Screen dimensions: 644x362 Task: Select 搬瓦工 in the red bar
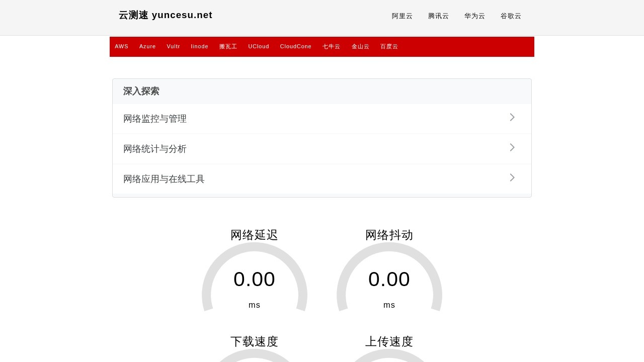tap(228, 46)
